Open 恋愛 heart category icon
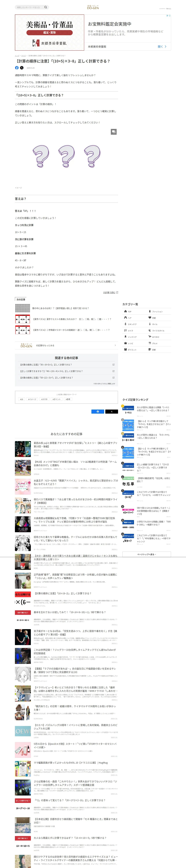Screen dimensions: 186x868 pos(150,318)
